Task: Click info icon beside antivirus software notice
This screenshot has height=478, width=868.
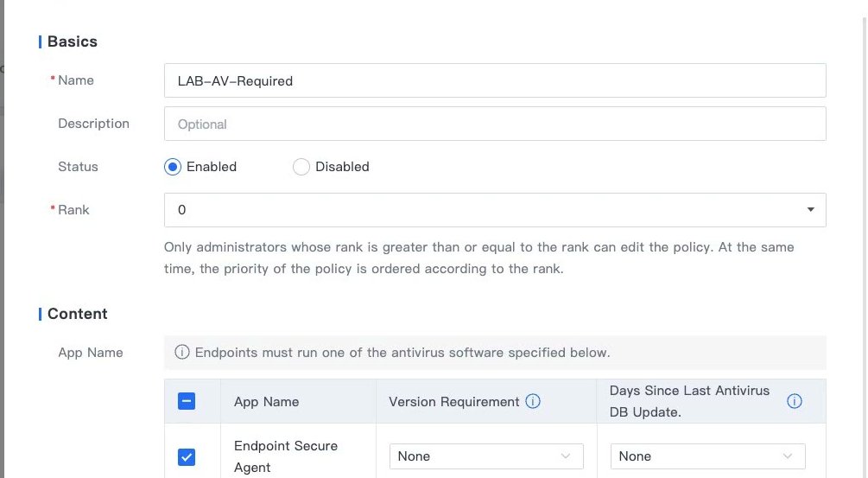Action: point(182,353)
